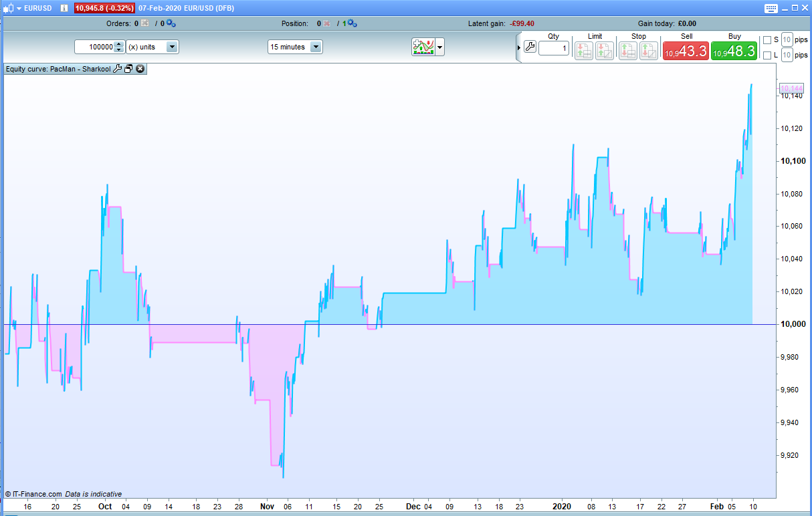Close positions with the X next to Position 0

click(x=326, y=23)
